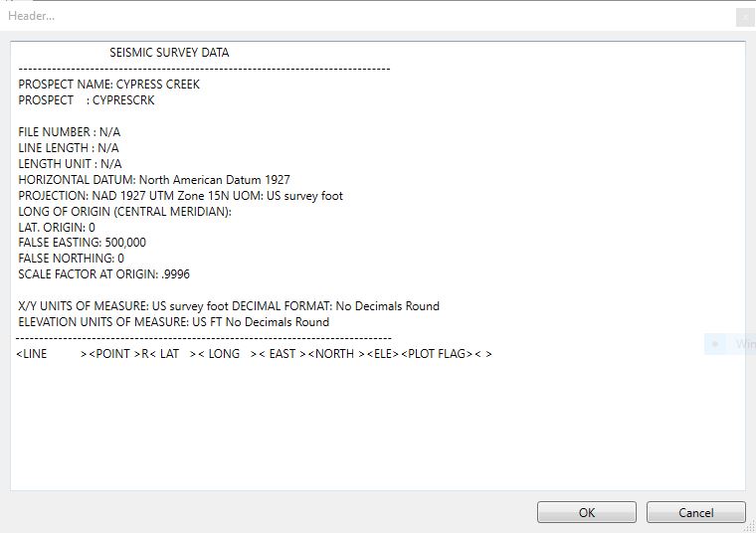This screenshot has height=533, width=756.
Task: Click the PROSPECT : CYPRESCRK line
Action: (x=87, y=100)
